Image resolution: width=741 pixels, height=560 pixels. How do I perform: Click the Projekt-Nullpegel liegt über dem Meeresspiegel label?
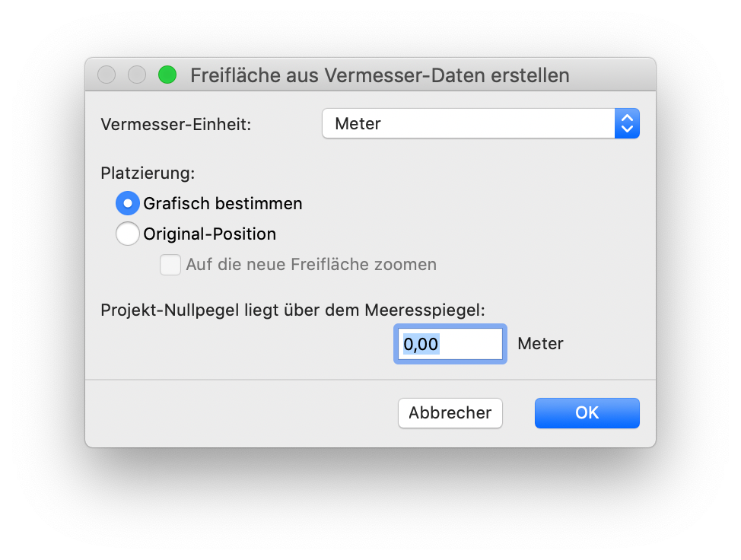[293, 310]
